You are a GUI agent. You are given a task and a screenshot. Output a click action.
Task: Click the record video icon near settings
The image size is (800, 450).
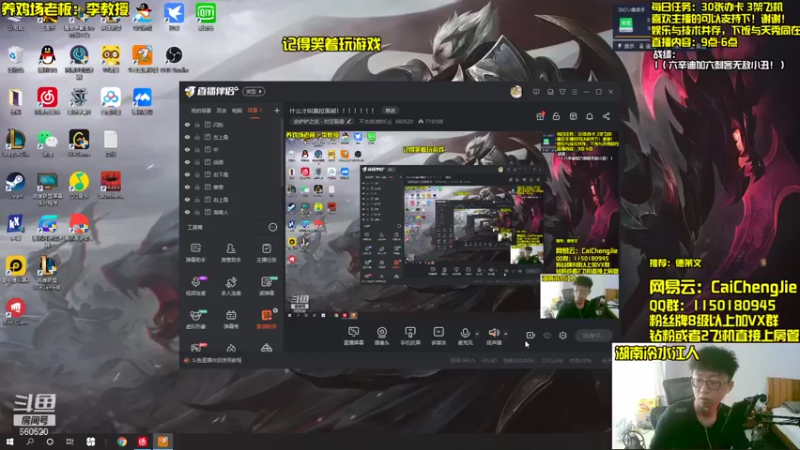pos(530,335)
